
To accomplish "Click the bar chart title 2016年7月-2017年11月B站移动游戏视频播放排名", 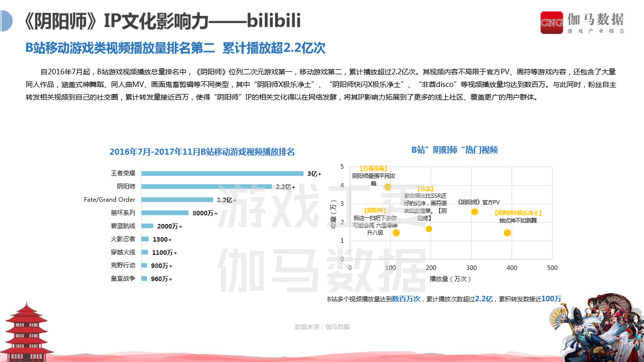I will (202, 152).
